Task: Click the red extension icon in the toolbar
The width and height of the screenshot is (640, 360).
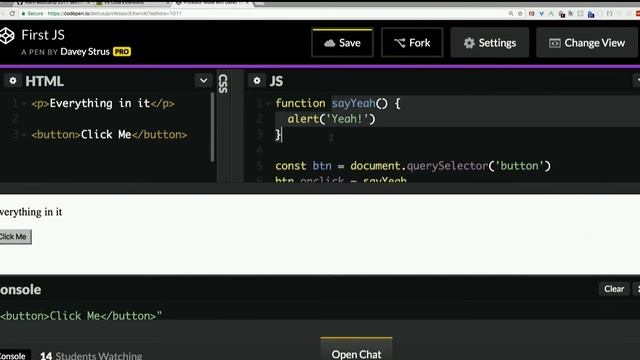Action: click(531, 13)
